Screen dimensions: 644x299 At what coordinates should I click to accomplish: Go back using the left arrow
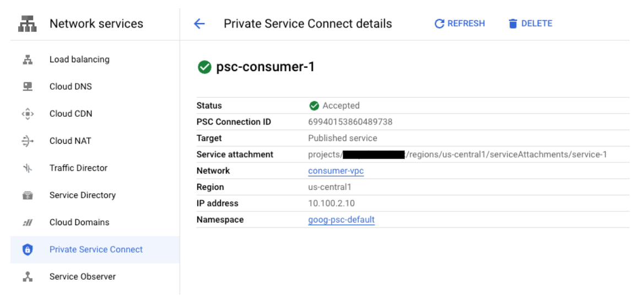click(x=199, y=24)
